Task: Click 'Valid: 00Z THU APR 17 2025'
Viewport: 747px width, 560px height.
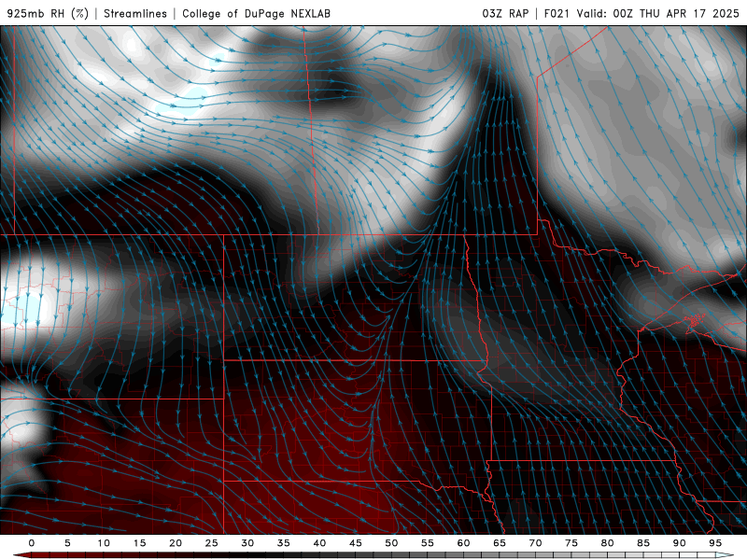Action: click(x=658, y=13)
